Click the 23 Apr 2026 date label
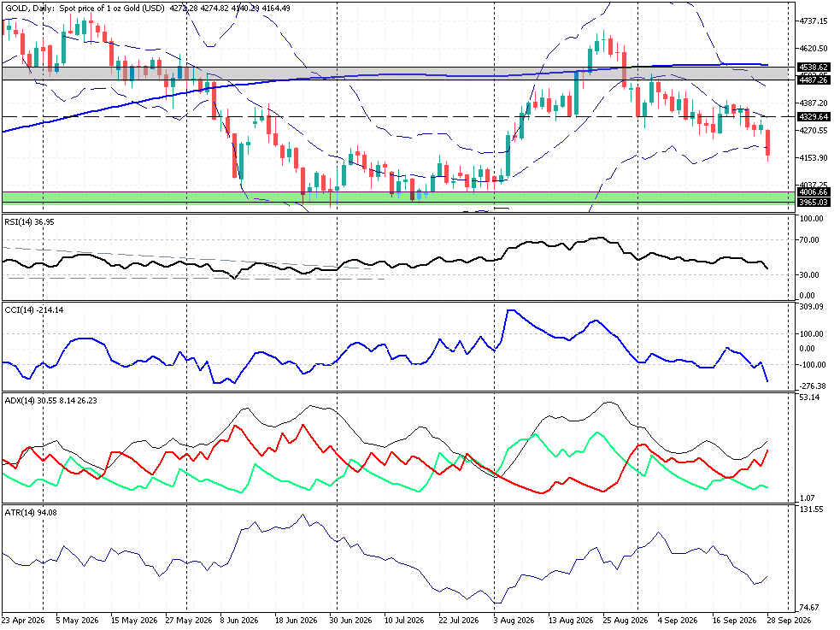Screen dimensions: 840x630 [x=23, y=621]
